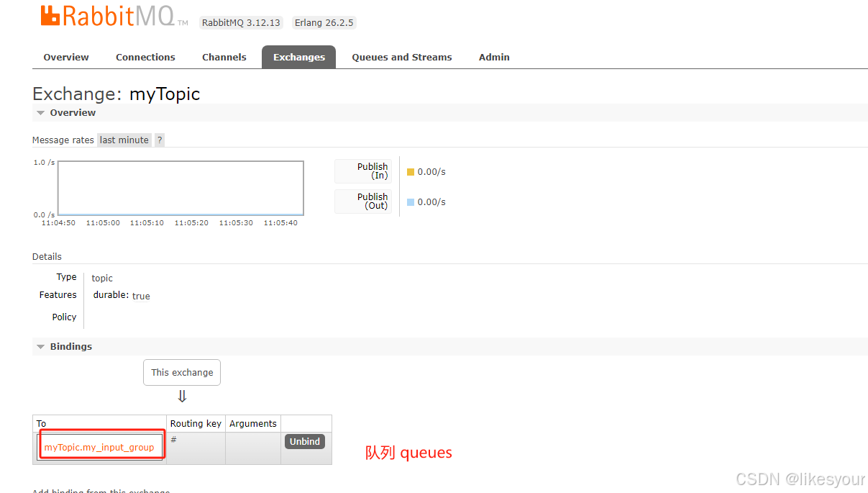Image resolution: width=868 pixels, height=493 pixels.
Task: Click the Policy label in Details
Action: pos(64,317)
